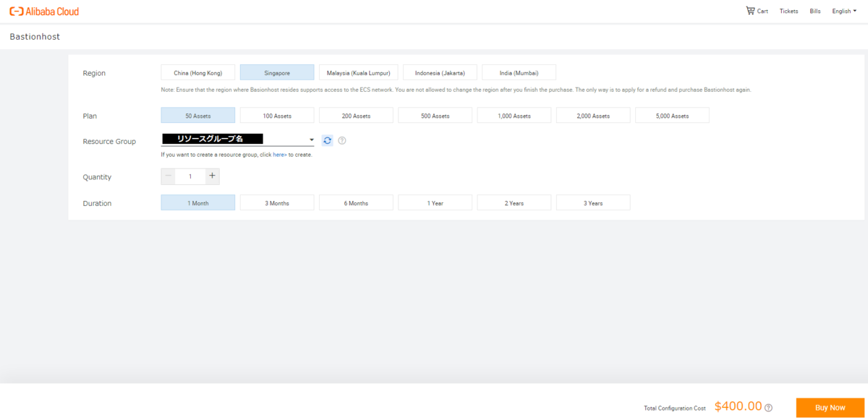The height and width of the screenshot is (420, 868).
Task: Select the Indonesia (Jakarta) region
Action: (x=440, y=72)
